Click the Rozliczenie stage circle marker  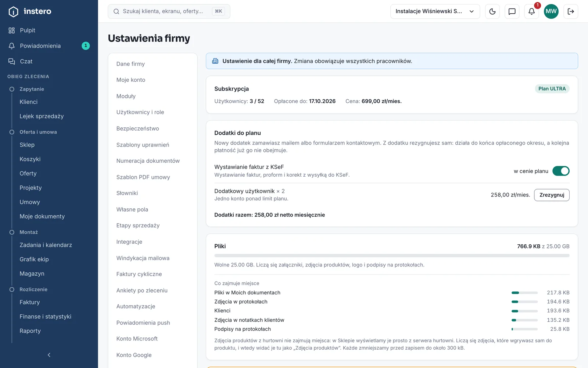[x=12, y=290]
